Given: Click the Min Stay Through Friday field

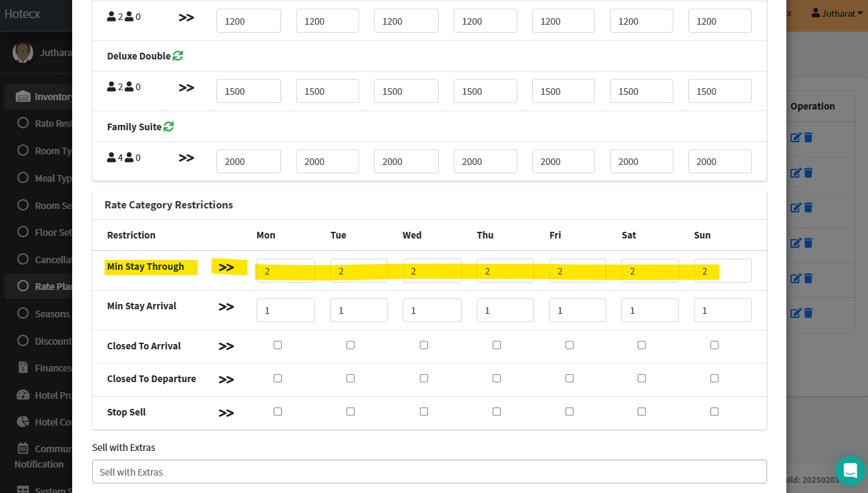Looking at the screenshot, I should [x=577, y=271].
